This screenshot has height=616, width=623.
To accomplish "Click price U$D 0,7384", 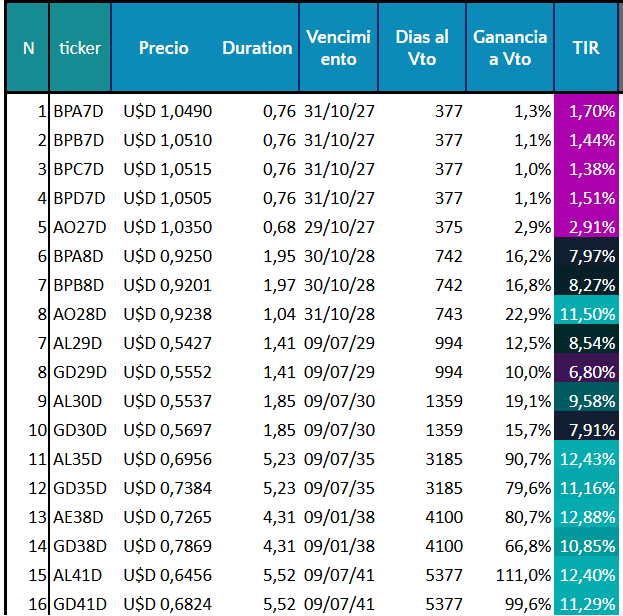I will pyautogui.click(x=168, y=488).
